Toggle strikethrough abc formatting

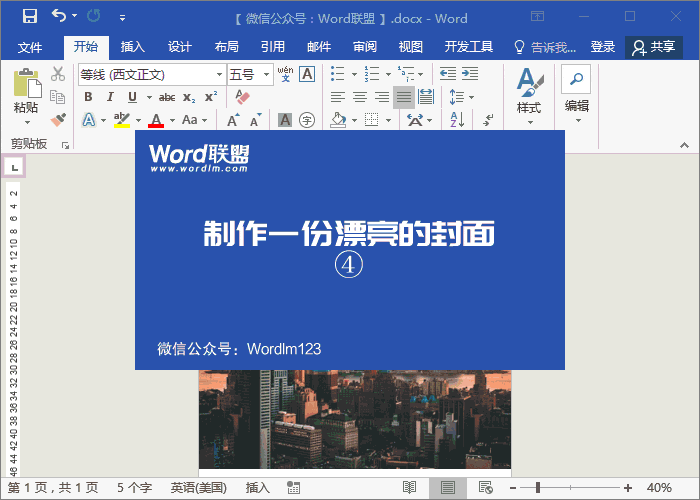coord(167,97)
